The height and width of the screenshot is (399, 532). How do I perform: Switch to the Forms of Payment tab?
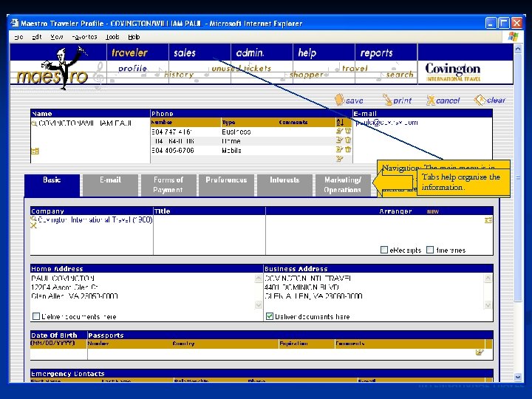(x=168, y=185)
